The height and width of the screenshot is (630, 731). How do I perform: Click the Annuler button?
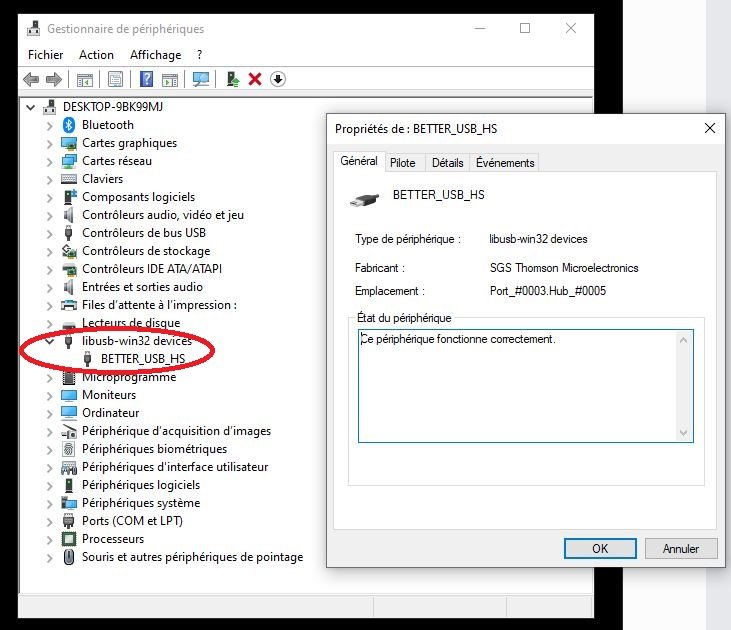[x=681, y=548]
